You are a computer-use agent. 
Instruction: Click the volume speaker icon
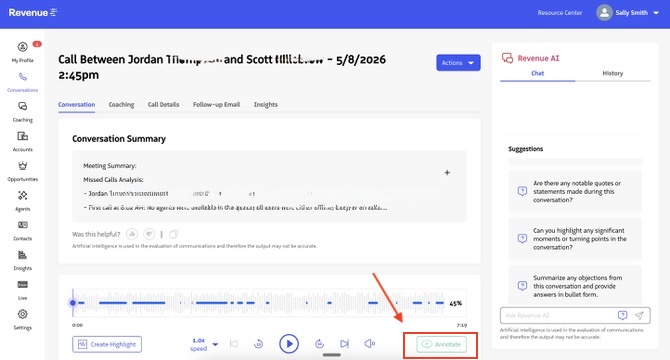coord(370,344)
